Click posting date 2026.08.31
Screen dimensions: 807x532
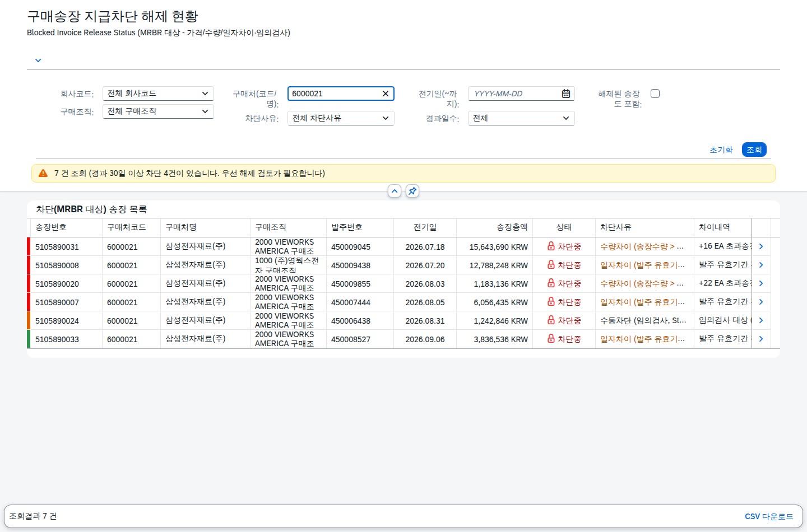tap(425, 321)
